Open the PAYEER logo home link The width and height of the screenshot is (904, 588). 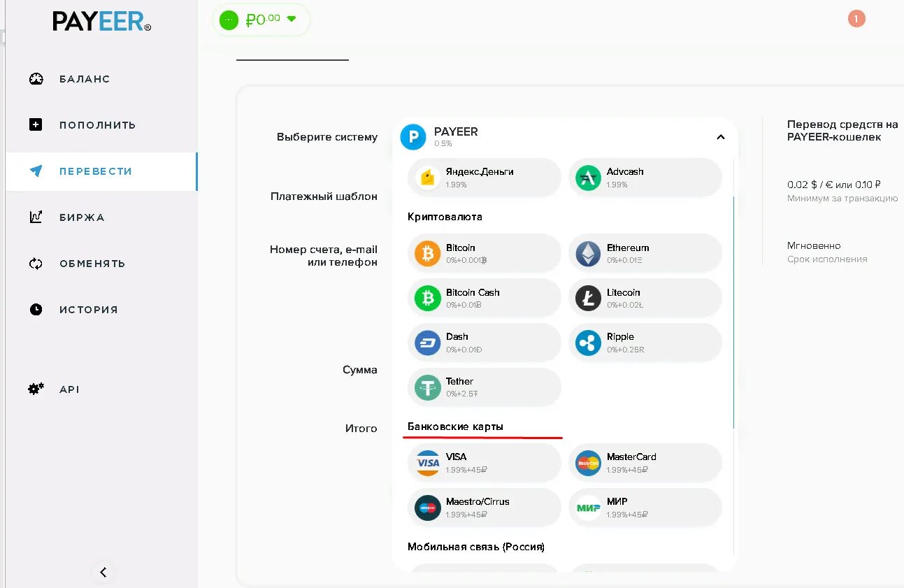pyautogui.click(x=101, y=21)
